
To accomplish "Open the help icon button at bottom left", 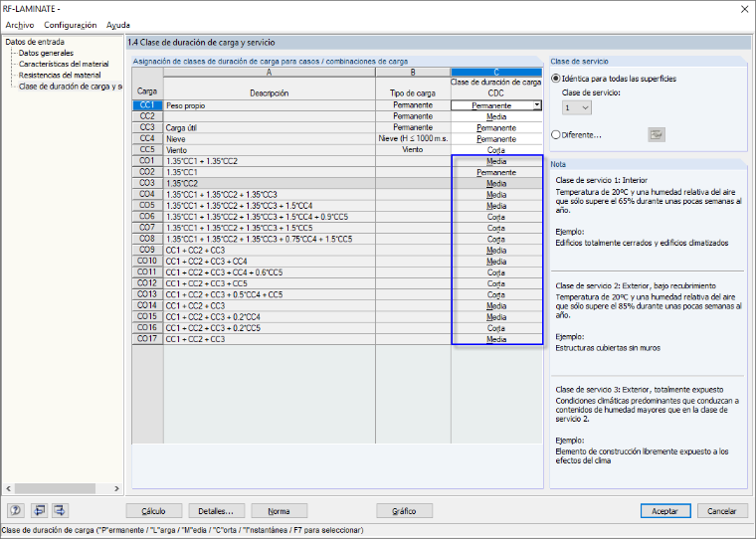I will tap(16, 510).
